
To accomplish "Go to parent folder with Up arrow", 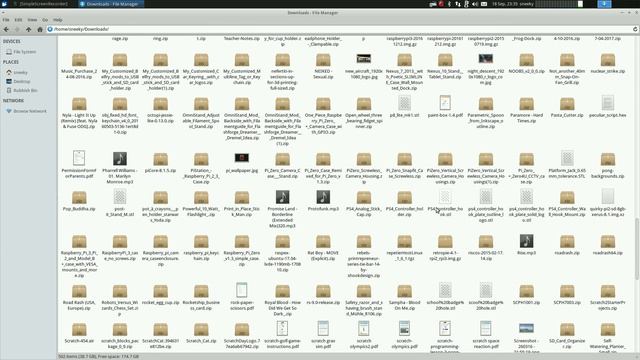I will (28, 29).
